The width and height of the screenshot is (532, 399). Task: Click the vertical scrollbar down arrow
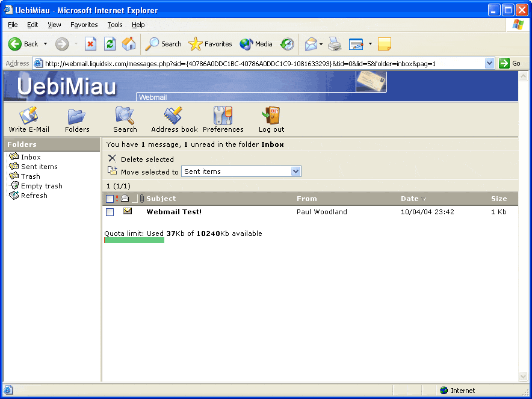523,376
